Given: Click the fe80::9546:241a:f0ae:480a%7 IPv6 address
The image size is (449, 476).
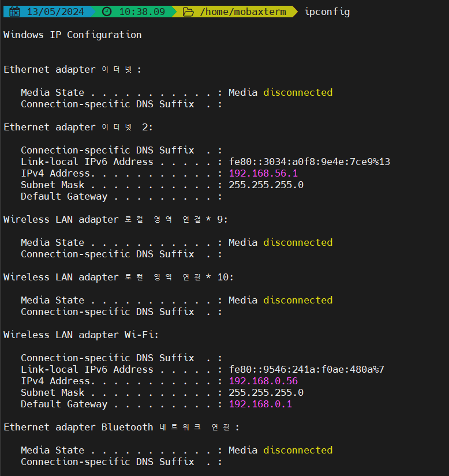Looking at the screenshot, I should tap(306, 369).
